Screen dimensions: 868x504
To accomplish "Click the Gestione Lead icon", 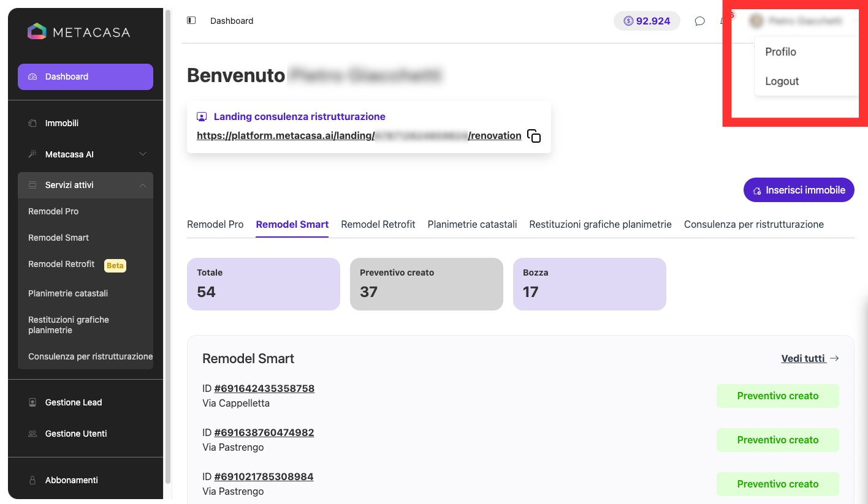I will (x=32, y=402).
